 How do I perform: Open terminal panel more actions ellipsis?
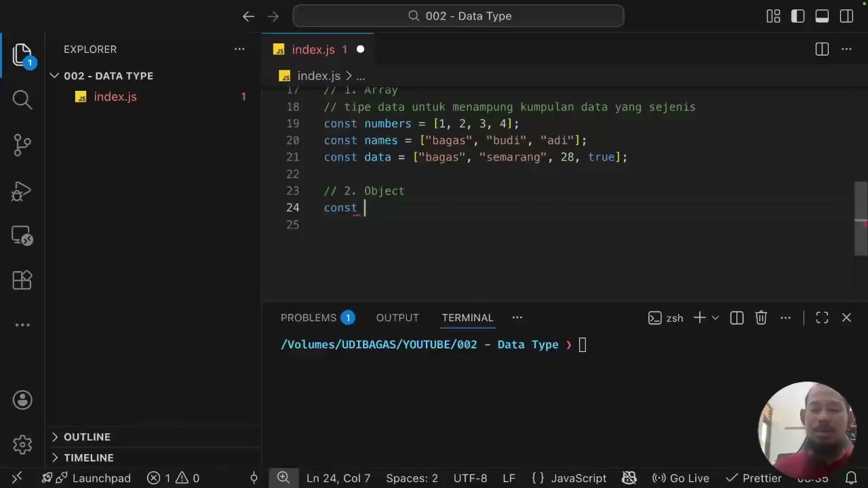(x=786, y=318)
